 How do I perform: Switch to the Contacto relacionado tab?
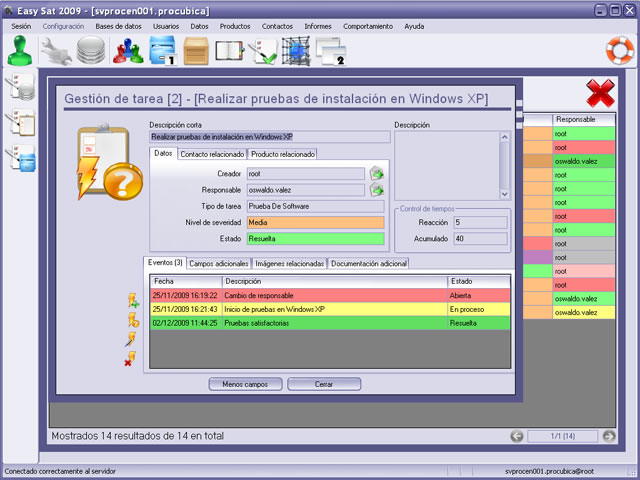pos(212,154)
